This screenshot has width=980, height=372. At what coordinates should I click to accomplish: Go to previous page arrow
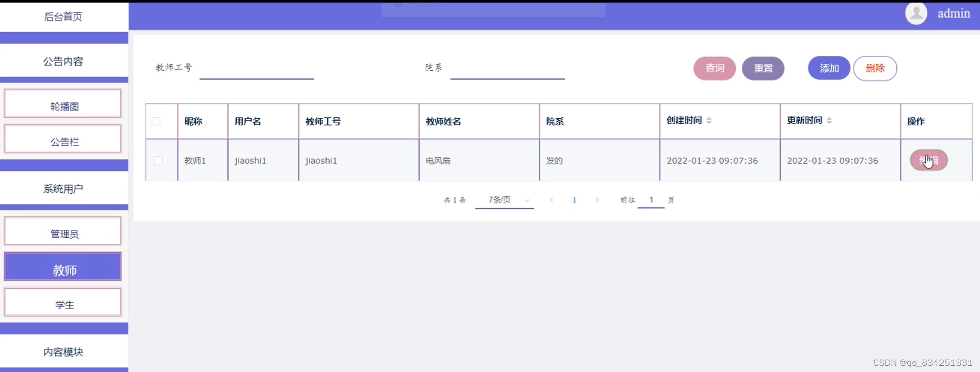point(551,200)
